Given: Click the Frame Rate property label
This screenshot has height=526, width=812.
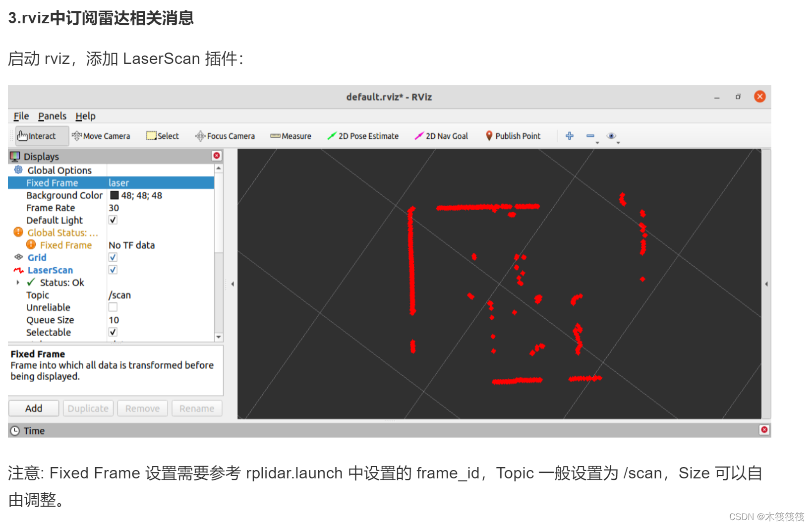Looking at the screenshot, I should pos(51,208).
